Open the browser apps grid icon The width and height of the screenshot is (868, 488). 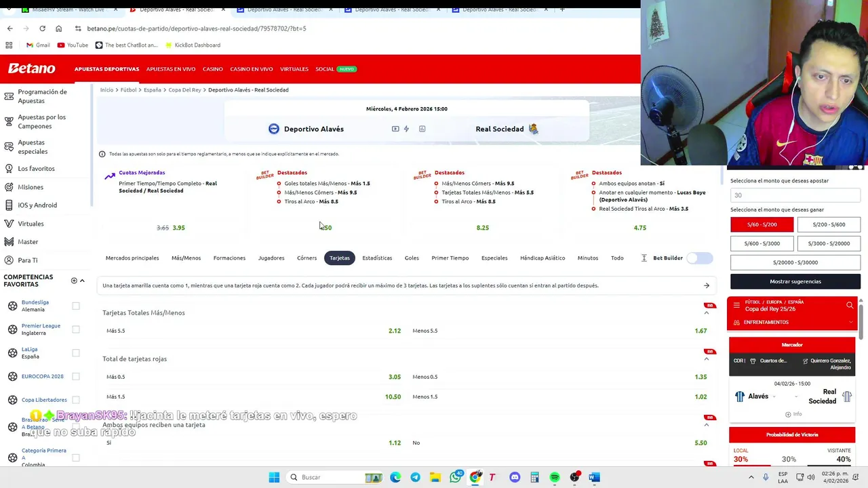pos(9,45)
